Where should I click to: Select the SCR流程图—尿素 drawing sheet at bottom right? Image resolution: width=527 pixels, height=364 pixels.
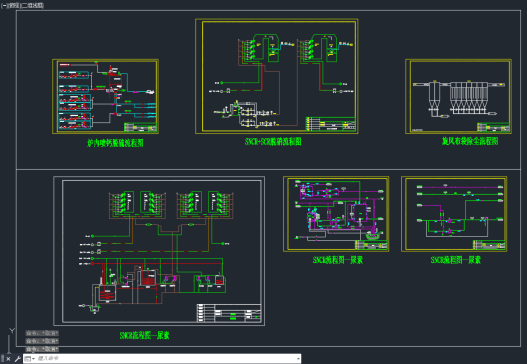click(454, 214)
